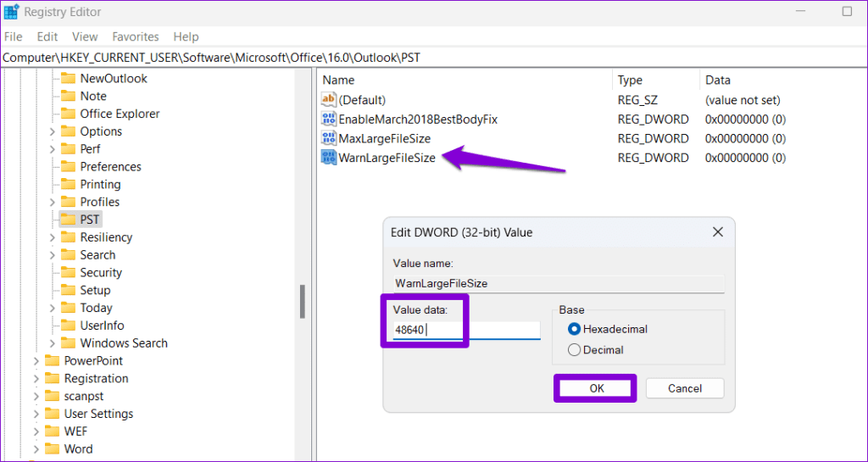Select the User Settings key label
The height and width of the screenshot is (462, 868).
pos(98,414)
